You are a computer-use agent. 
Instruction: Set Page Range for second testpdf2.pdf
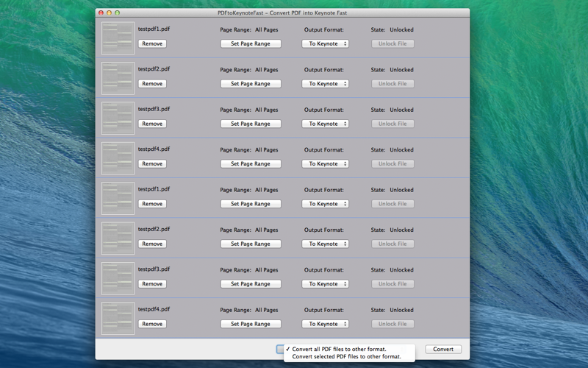coord(251,244)
